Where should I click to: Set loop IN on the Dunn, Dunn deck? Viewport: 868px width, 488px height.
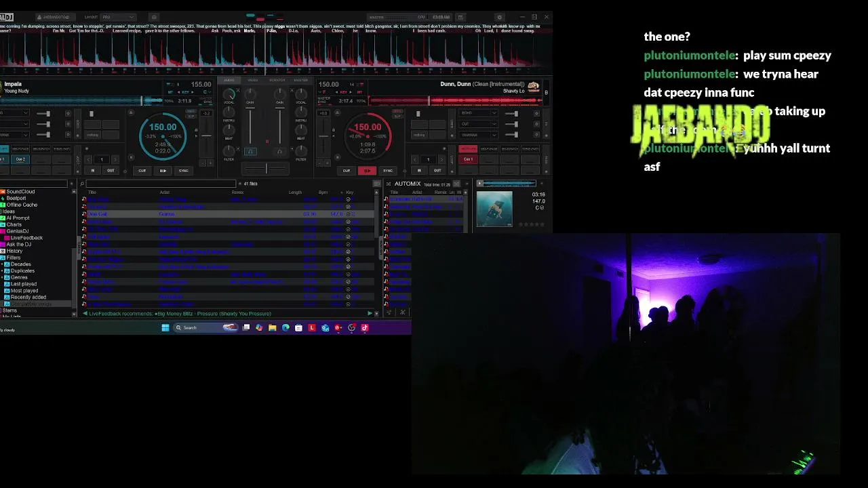click(x=419, y=171)
